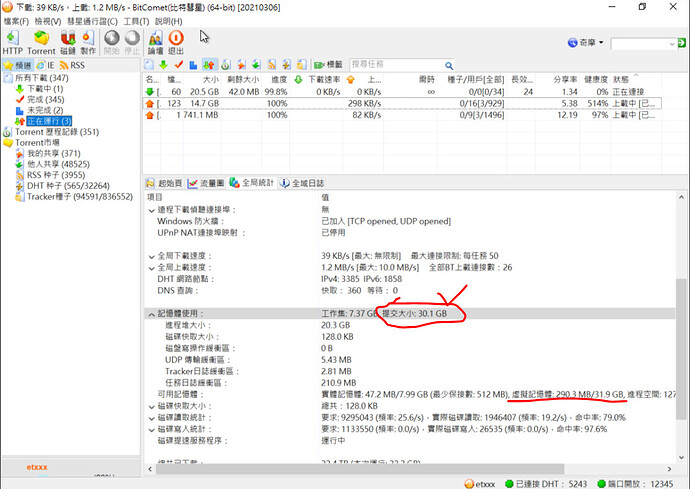Viewport: 690px width, 489px height.
Task: Click the statistics panel vertical scrollbar thumb
Action: pyautogui.click(x=681, y=349)
